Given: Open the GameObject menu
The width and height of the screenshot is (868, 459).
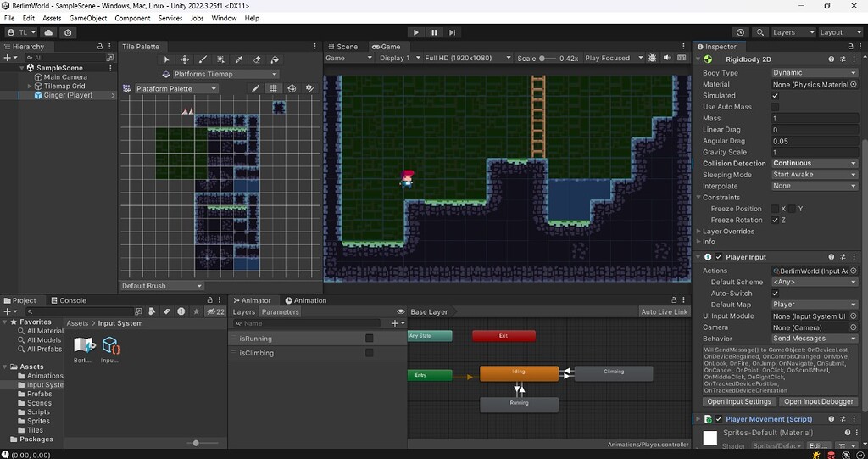Looking at the screenshot, I should point(87,18).
